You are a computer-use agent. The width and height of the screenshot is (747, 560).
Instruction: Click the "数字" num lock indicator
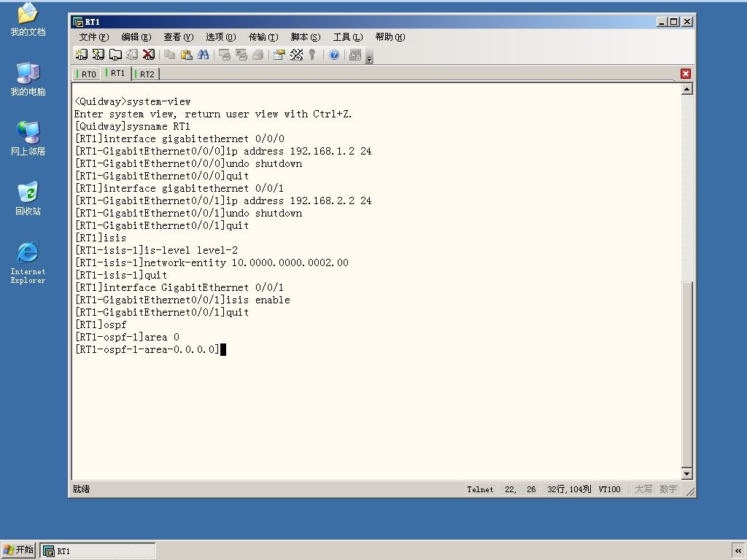(x=668, y=489)
